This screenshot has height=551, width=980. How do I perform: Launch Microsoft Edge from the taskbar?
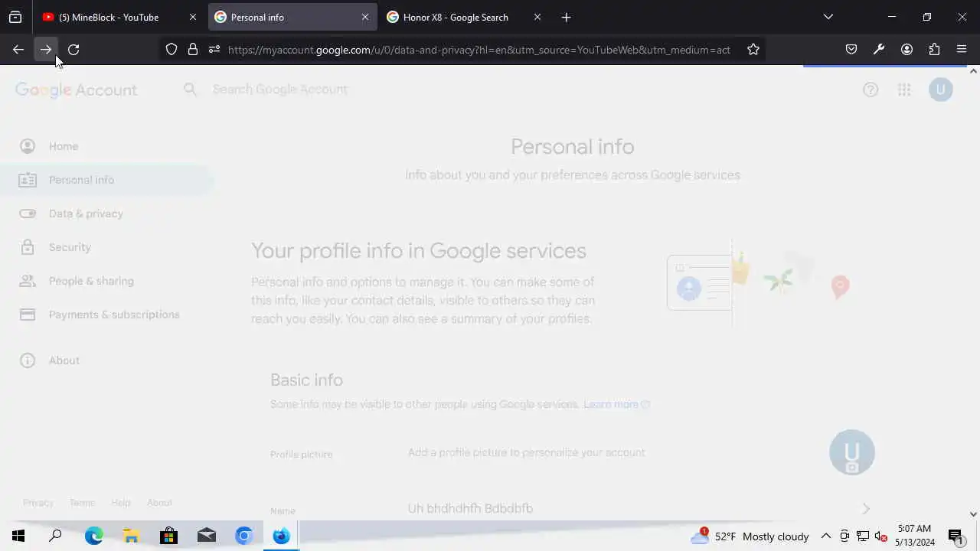tap(93, 536)
